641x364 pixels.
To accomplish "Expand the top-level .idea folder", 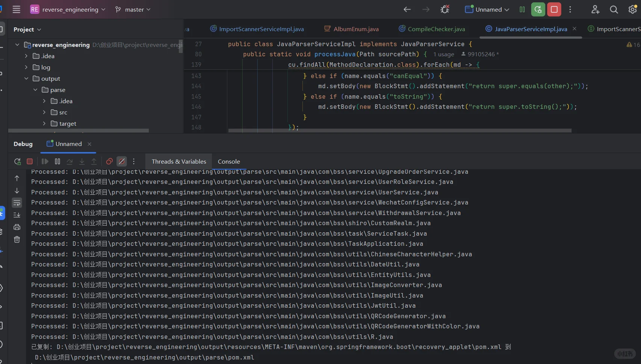I will [26, 56].
